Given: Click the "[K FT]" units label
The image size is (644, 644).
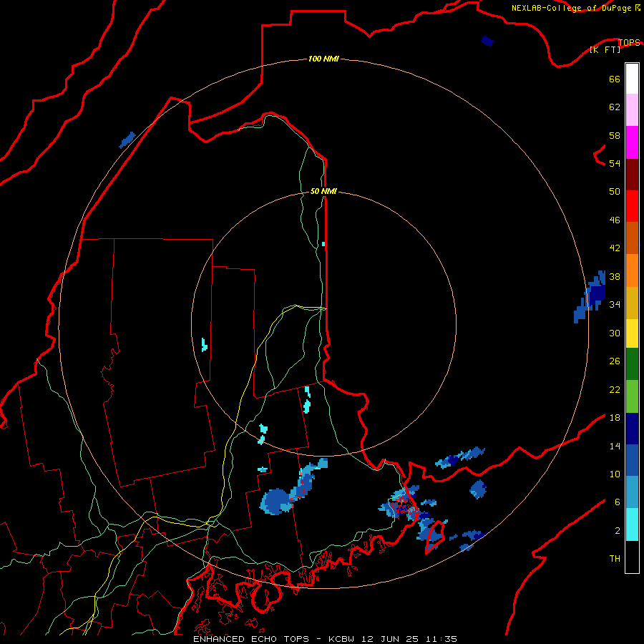Looking at the screenshot, I should point(605,49).
